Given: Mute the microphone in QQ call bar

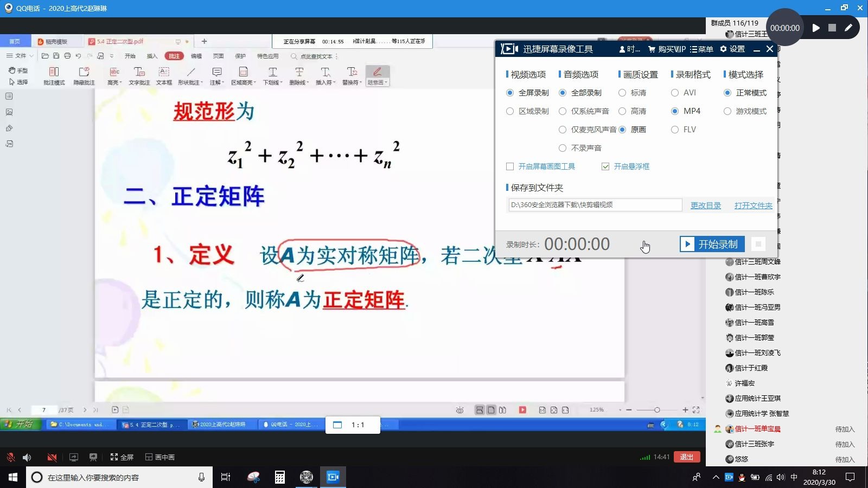Looking at the screenshot, I should 11,457.
